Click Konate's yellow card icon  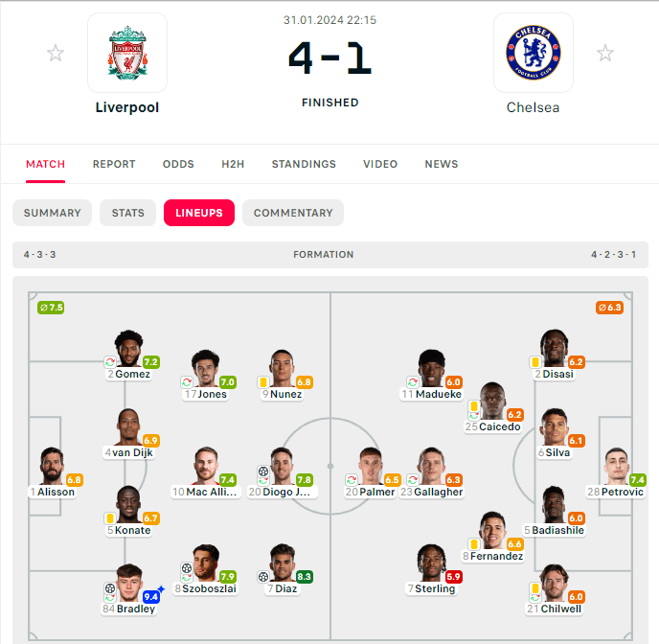pos(110,518)
